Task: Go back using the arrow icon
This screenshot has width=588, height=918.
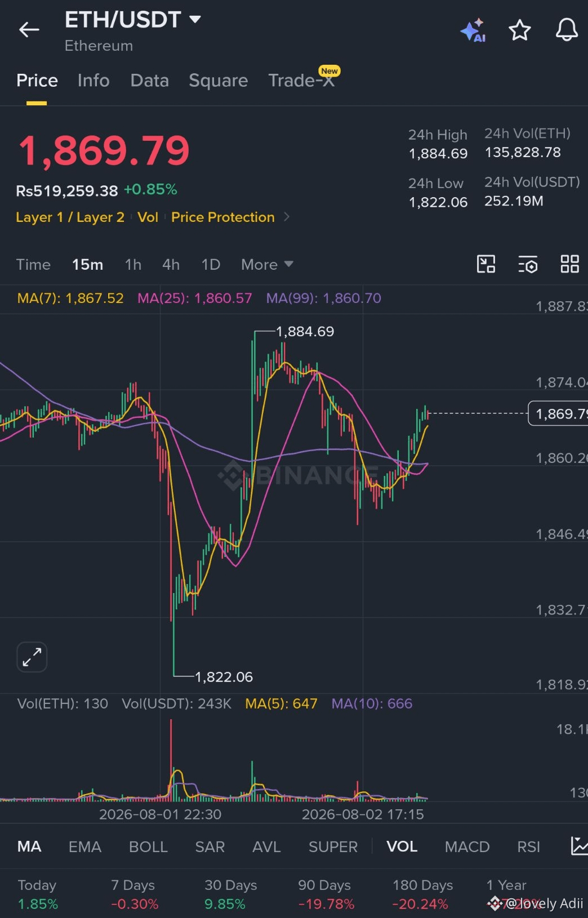Action: [x=29, y=30]
